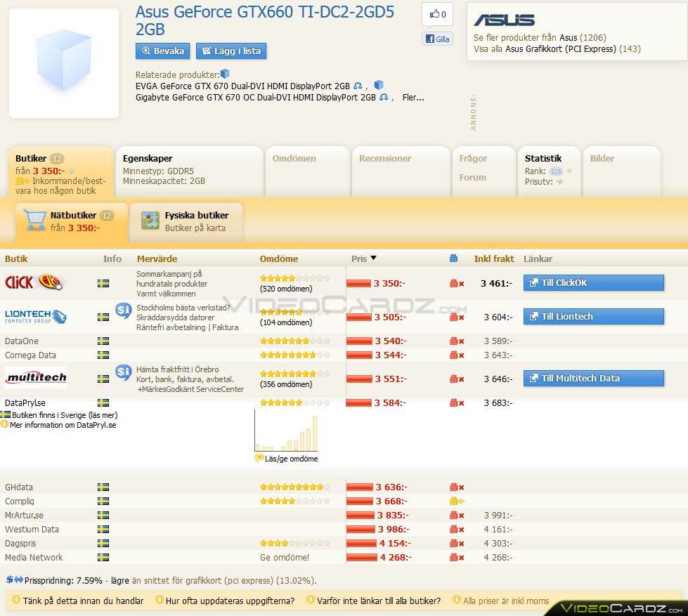Expand related products with the Fler... link

(413, 98)
